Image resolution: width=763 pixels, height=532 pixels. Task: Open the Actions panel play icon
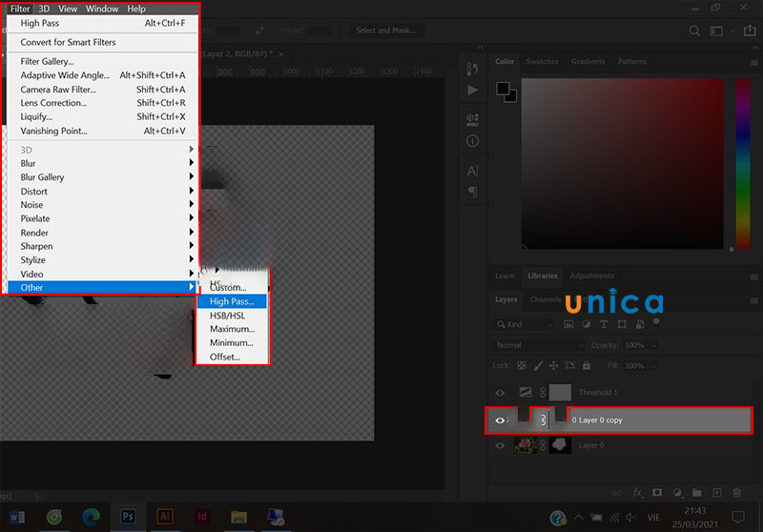click(472, 91)
